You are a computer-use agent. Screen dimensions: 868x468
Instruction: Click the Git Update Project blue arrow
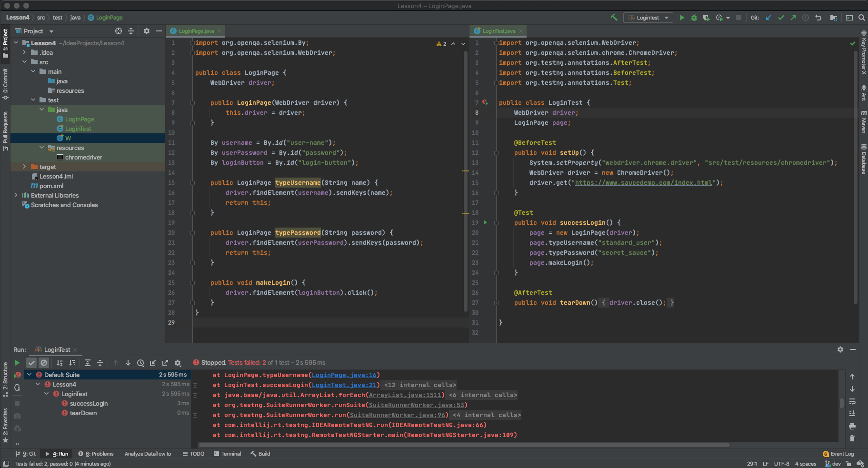coord(768,18)
